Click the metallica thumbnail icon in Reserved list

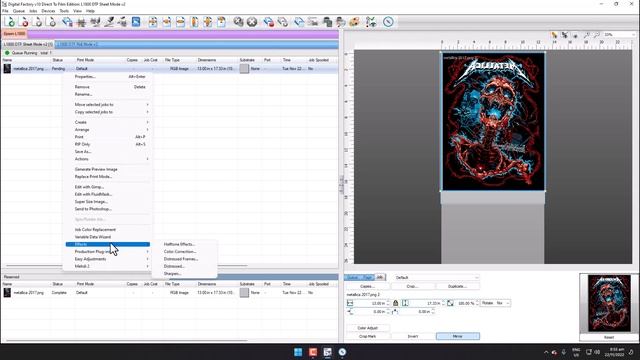(7, 293)
